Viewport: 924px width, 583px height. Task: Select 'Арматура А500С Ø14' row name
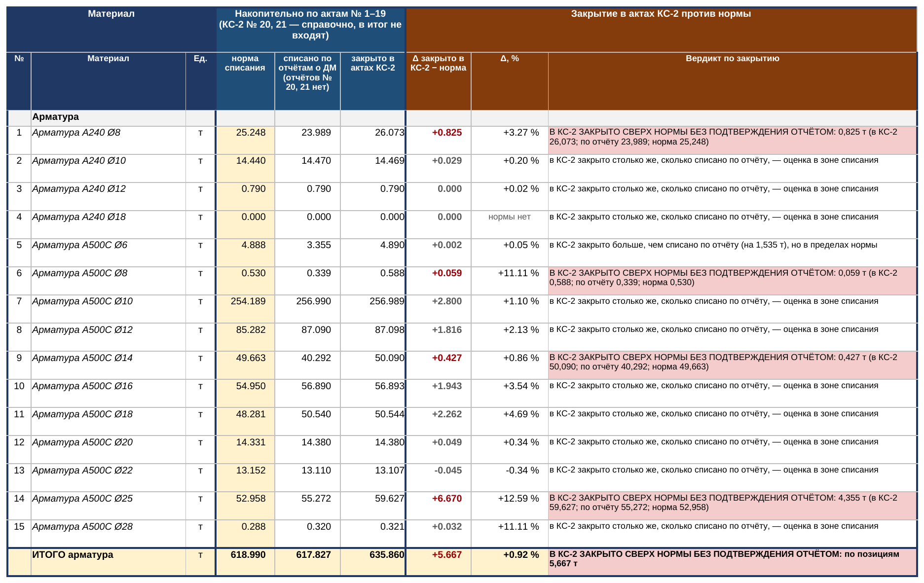click(x=108, y=365)
